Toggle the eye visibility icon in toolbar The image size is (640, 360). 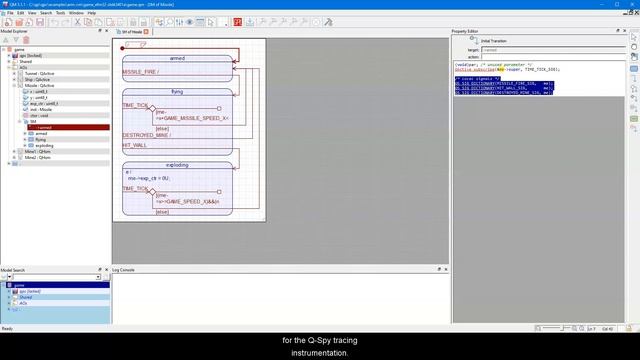pos(190,22)
